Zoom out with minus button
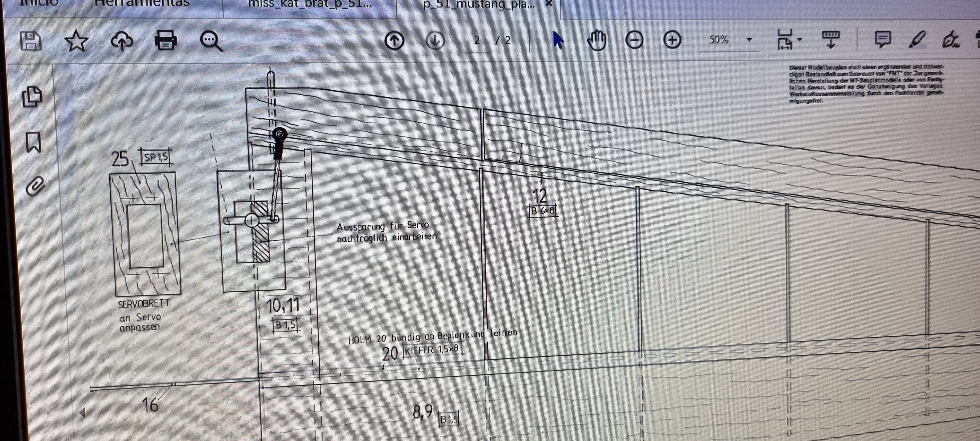This screenshot has width=980, height=441. tap(634, 40)
